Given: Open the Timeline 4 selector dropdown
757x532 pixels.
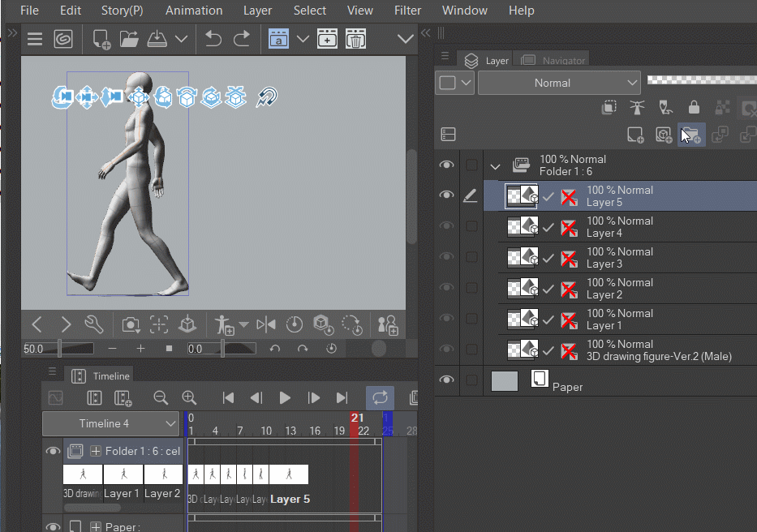Looking at the screenshot, I should tap(110, 423).
